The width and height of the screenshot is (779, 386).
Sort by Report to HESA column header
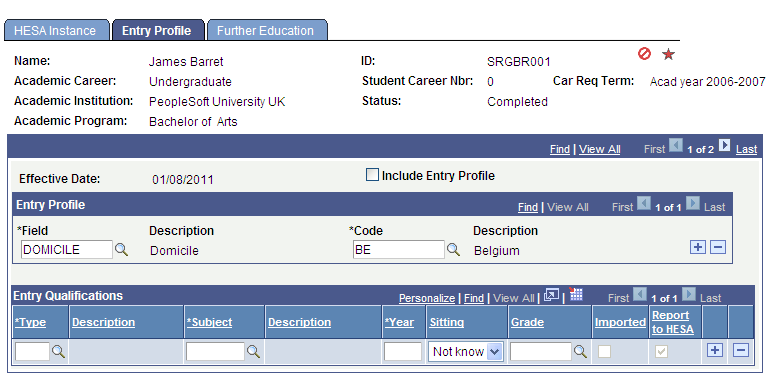click(x=673, y=322)
